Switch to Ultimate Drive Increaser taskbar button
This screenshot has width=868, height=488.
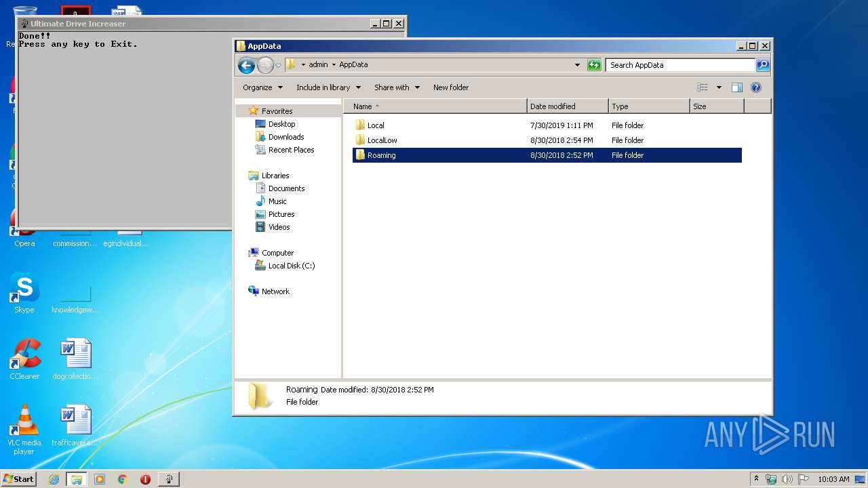click(x=169, y=479)
